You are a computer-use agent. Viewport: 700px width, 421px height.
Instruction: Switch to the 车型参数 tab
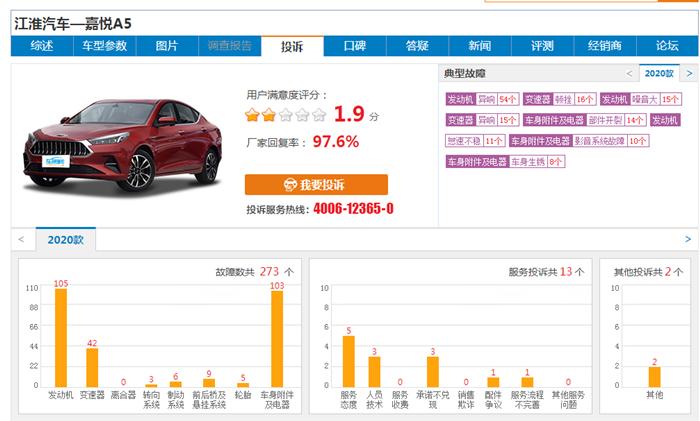104,46
